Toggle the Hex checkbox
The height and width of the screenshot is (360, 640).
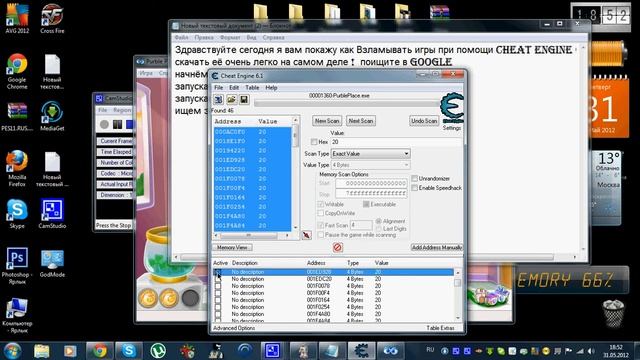(x=313, y=142)
